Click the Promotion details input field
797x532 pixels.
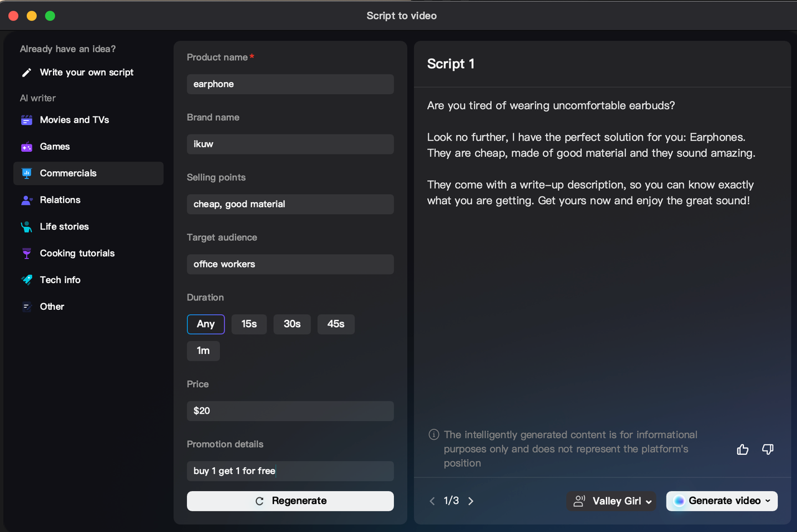tap(290, 471)
